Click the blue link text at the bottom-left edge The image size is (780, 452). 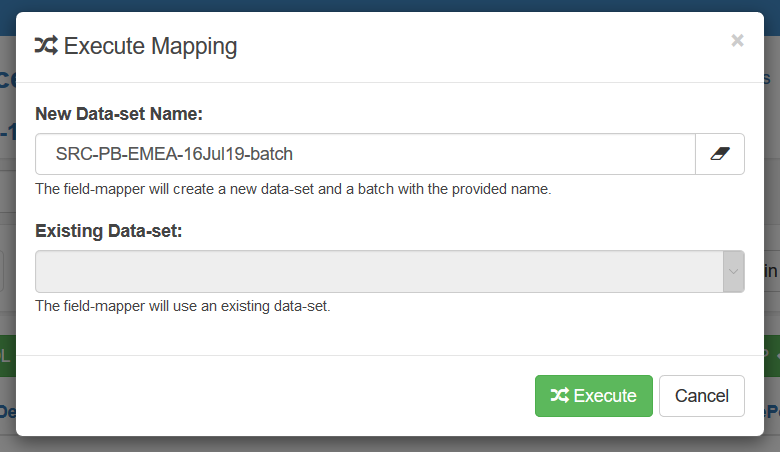(x=6, y=411)
